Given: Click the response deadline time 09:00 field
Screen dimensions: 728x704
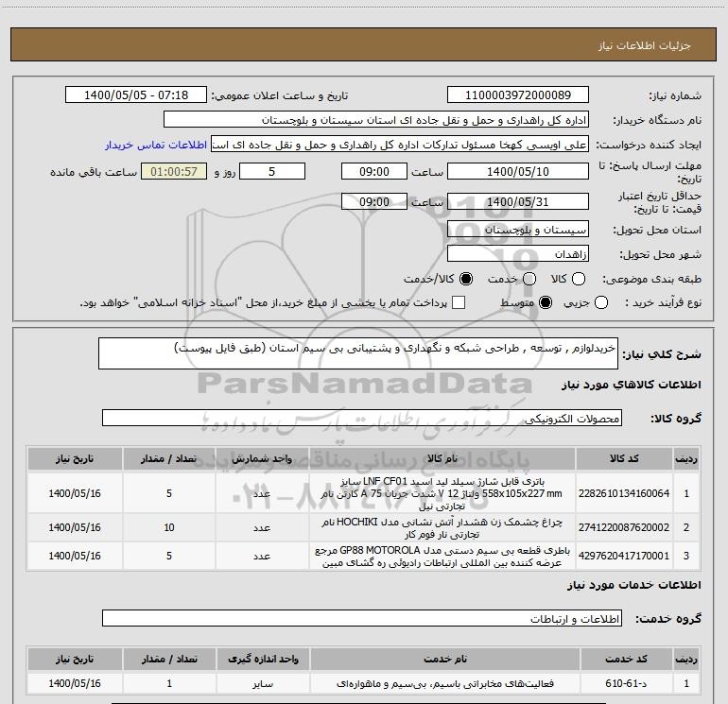Looking at the screenshot, I should pyautogui.click(x=374, y=172).
